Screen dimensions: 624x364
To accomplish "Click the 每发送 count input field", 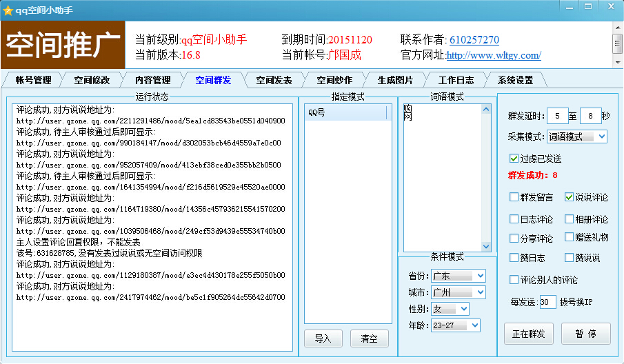I will coord(547,302).
